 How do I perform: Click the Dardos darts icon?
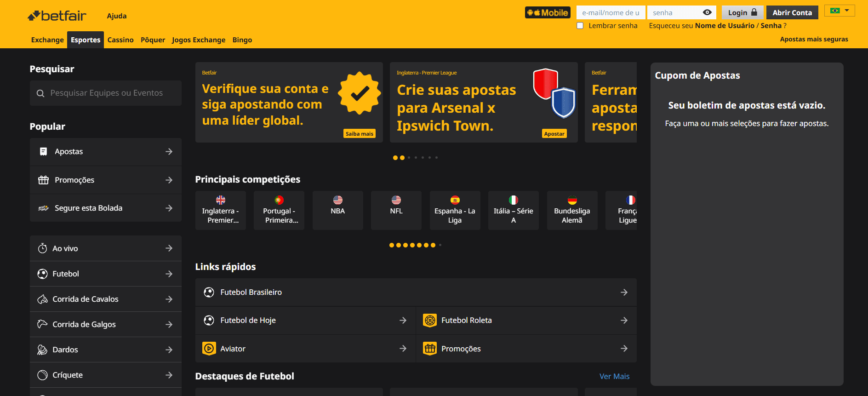(42, 350)
